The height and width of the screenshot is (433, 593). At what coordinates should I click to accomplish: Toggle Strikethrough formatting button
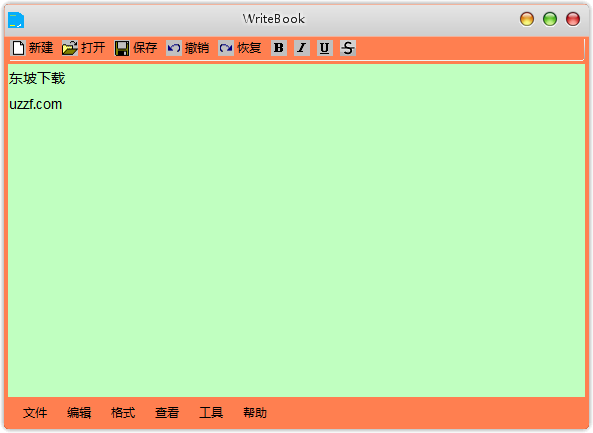click(348, 48)
